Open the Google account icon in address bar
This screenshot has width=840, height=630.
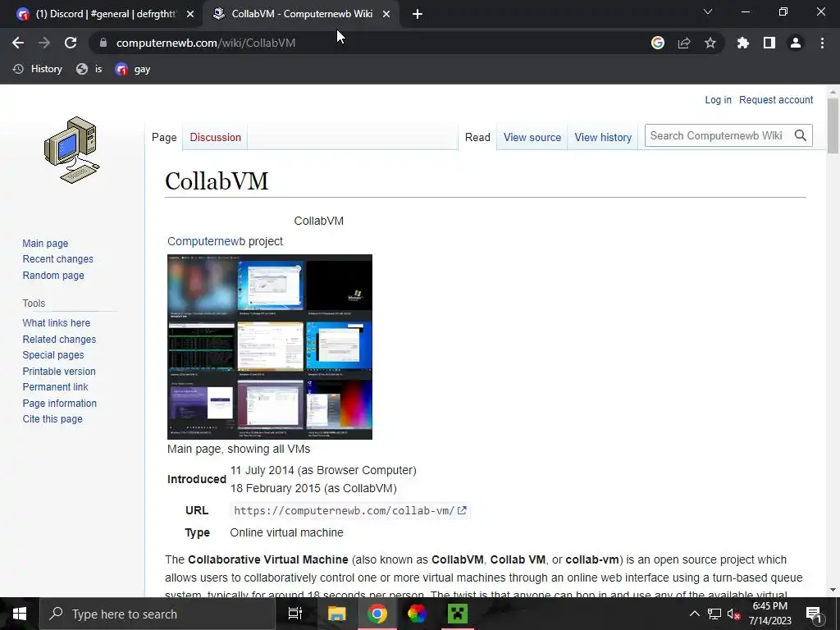658,43
